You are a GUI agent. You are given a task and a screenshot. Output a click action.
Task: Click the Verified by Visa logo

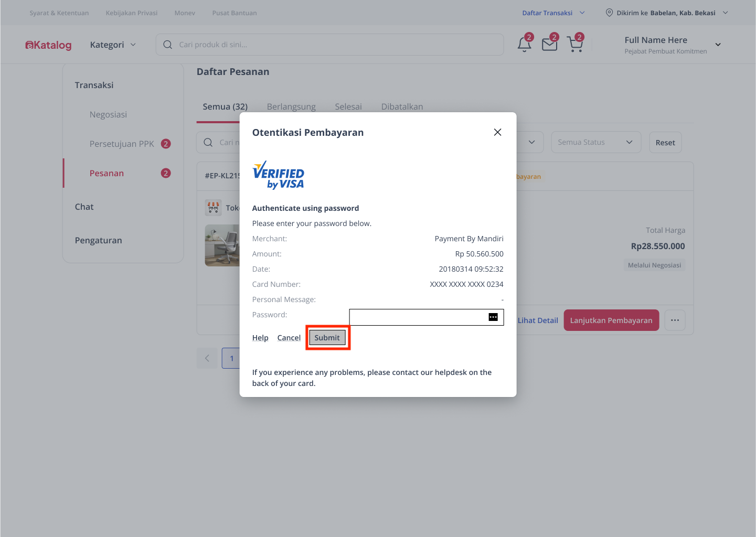click(x=278, y=175)
